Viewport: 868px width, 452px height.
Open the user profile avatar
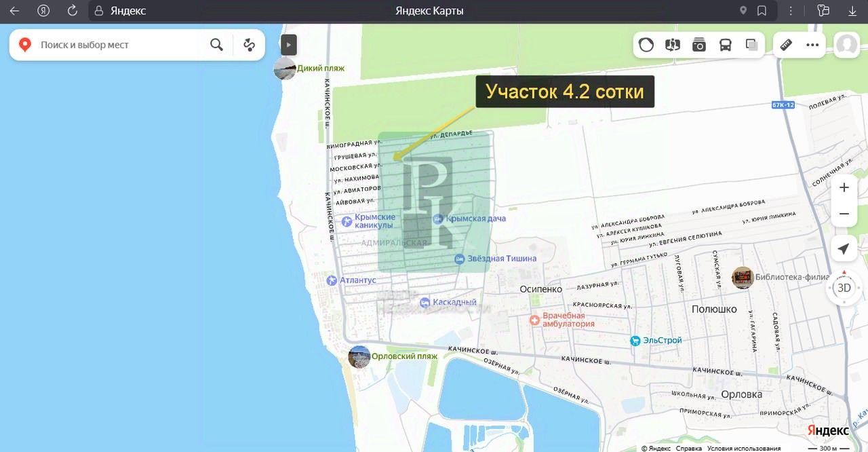[x=846, y=45]
